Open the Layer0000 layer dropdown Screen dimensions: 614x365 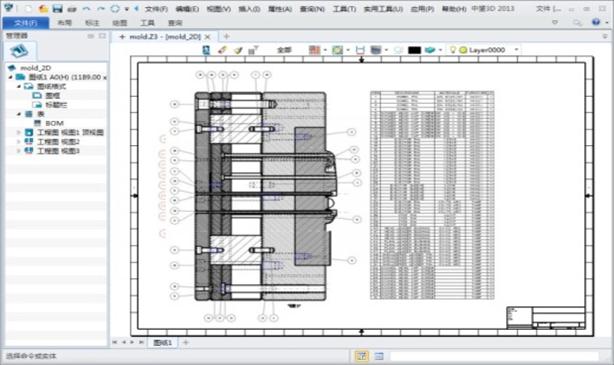[516, 50]
